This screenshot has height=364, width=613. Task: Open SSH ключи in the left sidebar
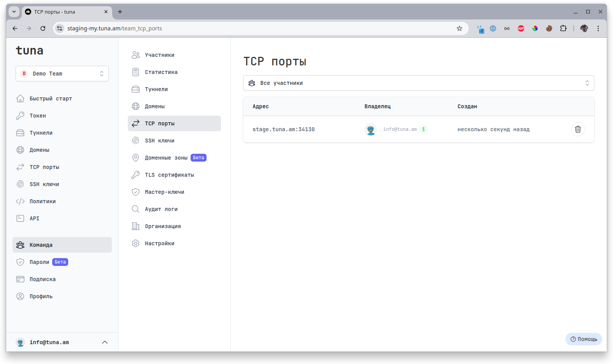tap(62, 184)
